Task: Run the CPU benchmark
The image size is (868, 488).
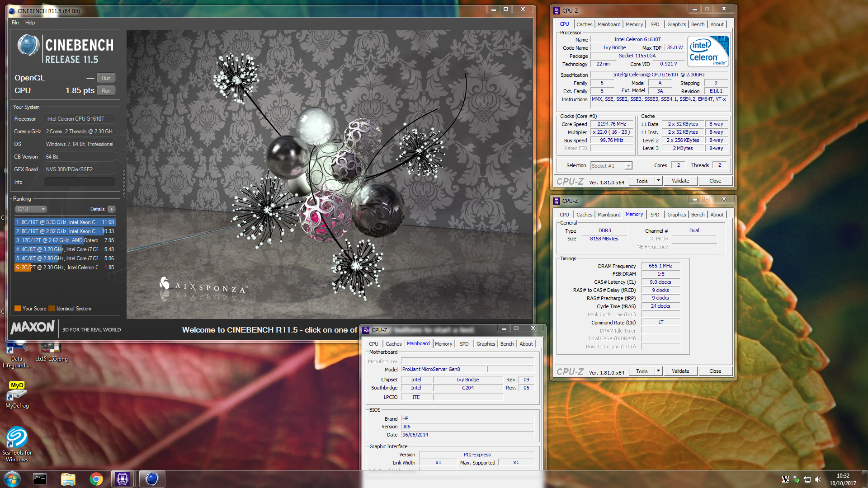Action: point(106,90)
